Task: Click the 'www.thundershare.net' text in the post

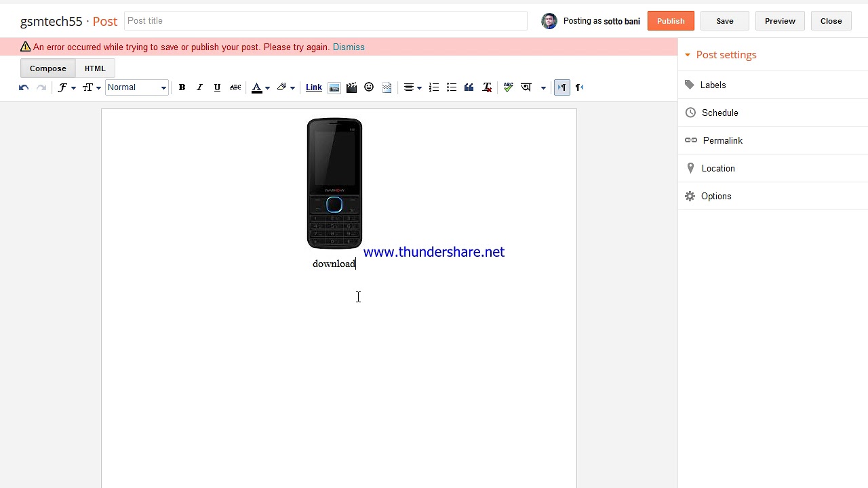Action: (x=434, y=252)
